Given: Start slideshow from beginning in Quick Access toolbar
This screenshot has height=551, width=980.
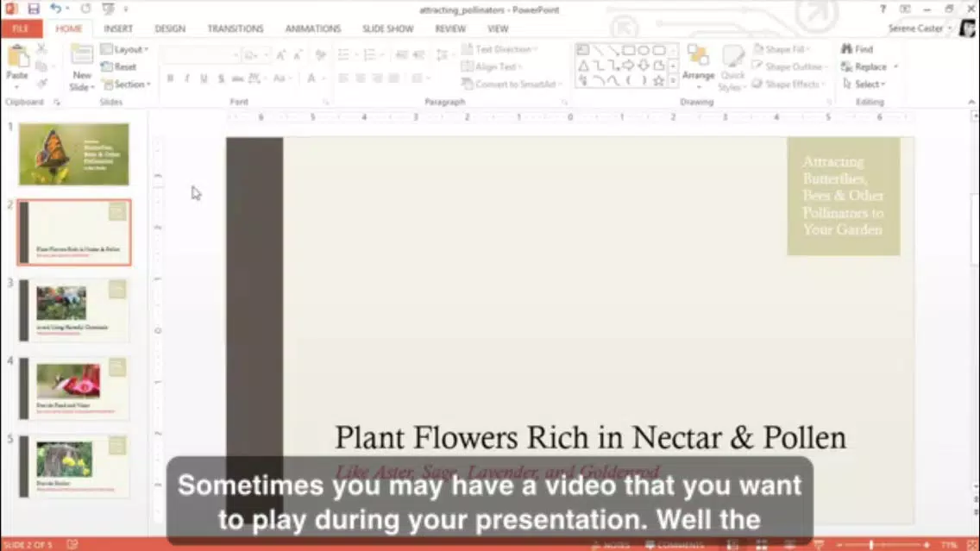Looking at the screenshot, I should (108, 9).
